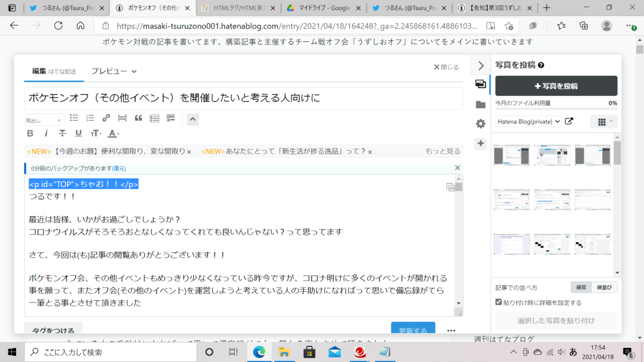The image size is (644, 362).
Task: Insert a hyperlink using the link icon
Action: pyautogui.click(x=106, y=118)
